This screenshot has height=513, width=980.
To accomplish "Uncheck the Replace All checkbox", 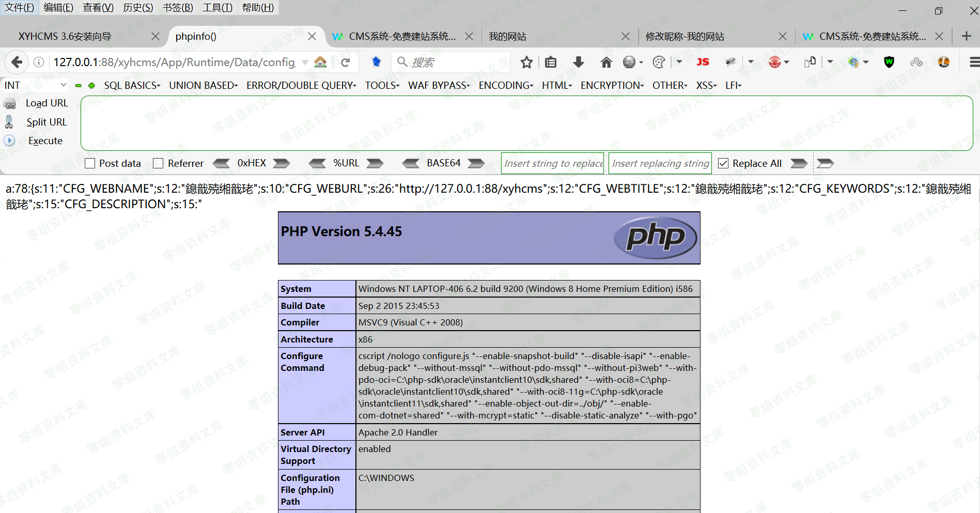I will tap(723, 164).
